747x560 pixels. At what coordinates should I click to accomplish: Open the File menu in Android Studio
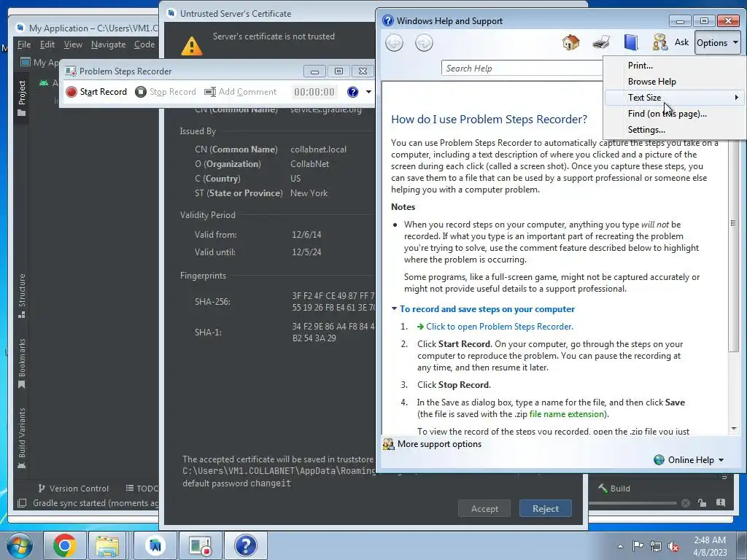[x=24, y=44]
